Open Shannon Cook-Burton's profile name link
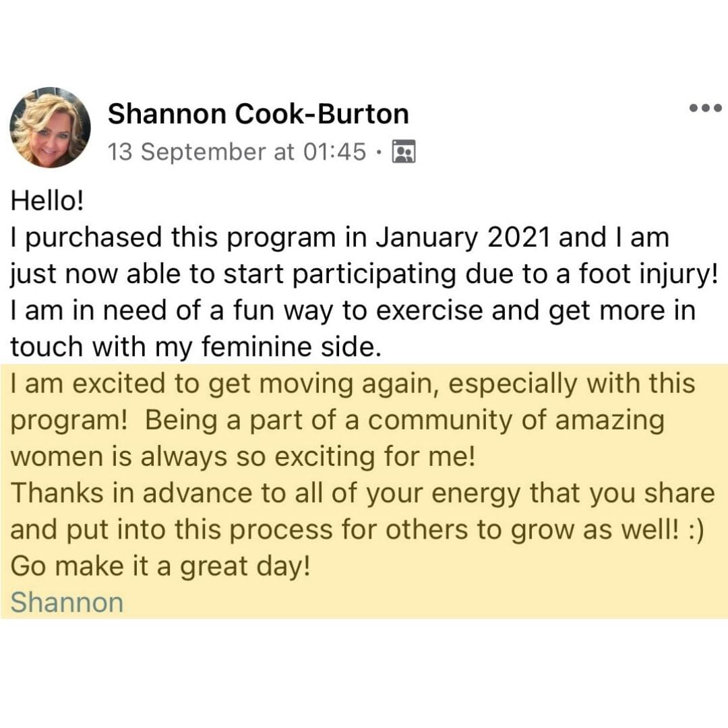 [258, 114]
